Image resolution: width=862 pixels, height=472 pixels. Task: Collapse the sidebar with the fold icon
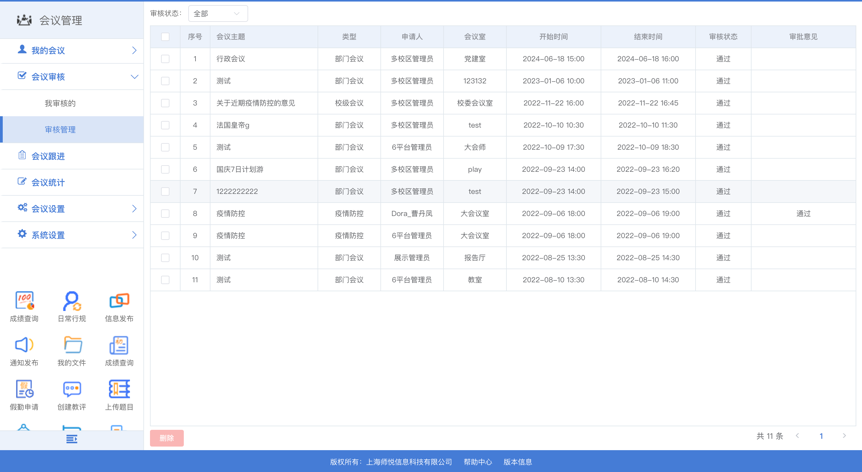pos(71,439)
